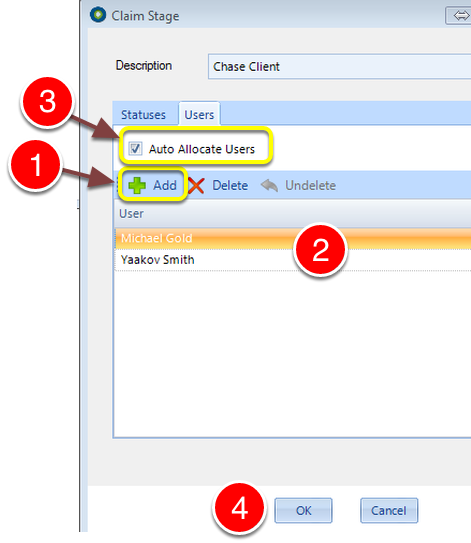
Task: Click the red X Delete icon
Action: (196, 185)
